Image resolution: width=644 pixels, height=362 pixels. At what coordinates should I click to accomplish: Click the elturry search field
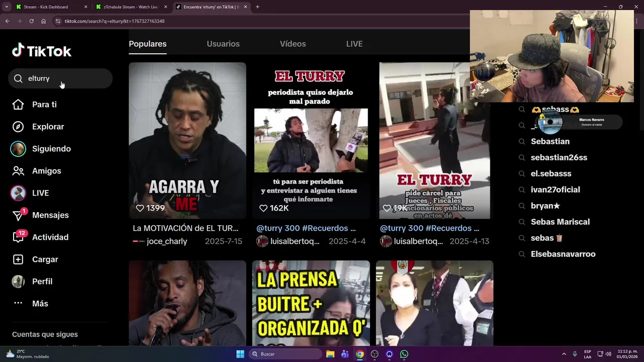coord(60,78)
